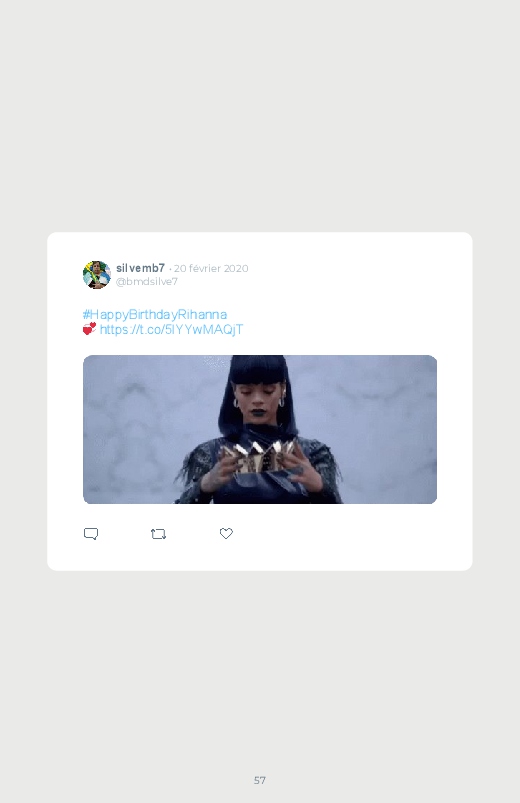520x803 pixels.
Task: Open the #HappyBirthdayRihanna hashtag
Action: [x=155, y=314]
